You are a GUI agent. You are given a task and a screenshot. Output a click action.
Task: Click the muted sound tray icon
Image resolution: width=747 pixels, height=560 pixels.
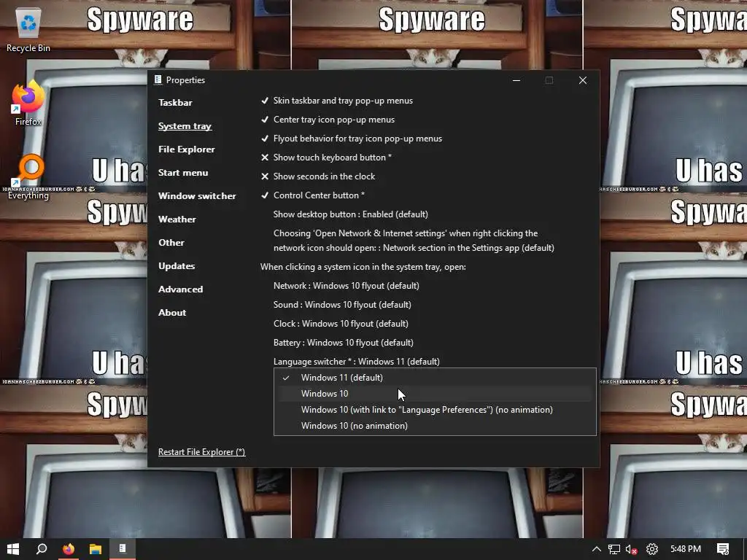[632, 549]
